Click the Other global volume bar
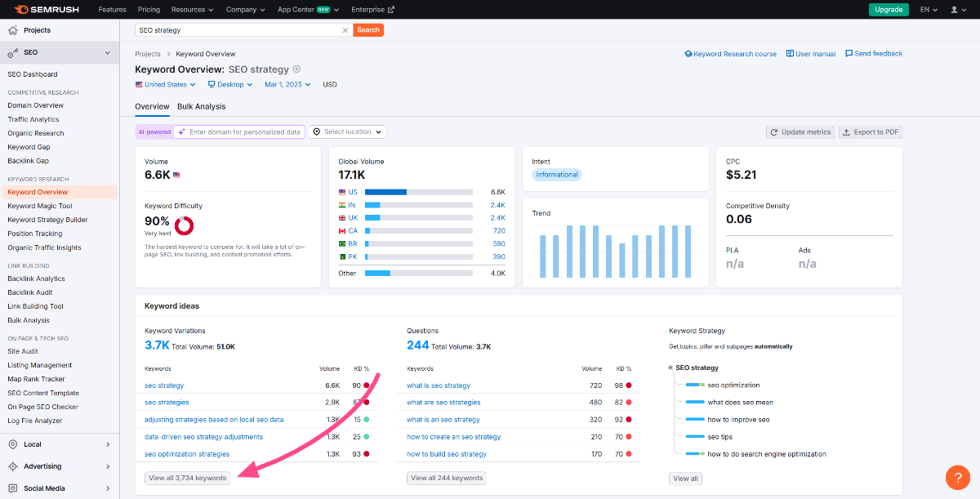Screen dimensions: 980x499 (x=418, y=273)
